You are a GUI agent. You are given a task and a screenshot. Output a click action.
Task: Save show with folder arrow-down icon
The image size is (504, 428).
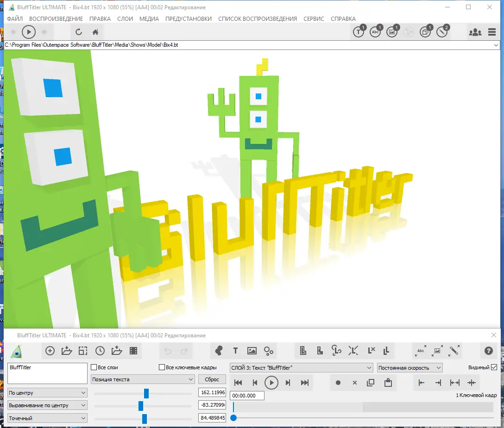coord(117,351)
